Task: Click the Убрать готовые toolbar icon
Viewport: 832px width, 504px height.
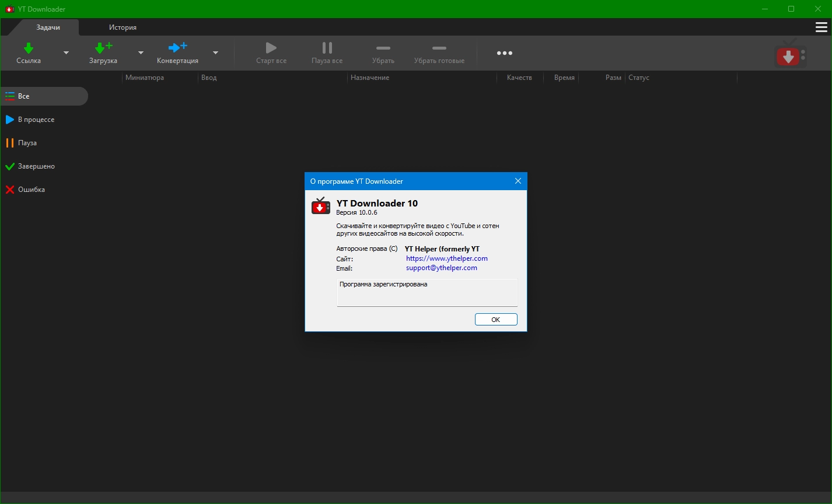Action: click(439, 48)
